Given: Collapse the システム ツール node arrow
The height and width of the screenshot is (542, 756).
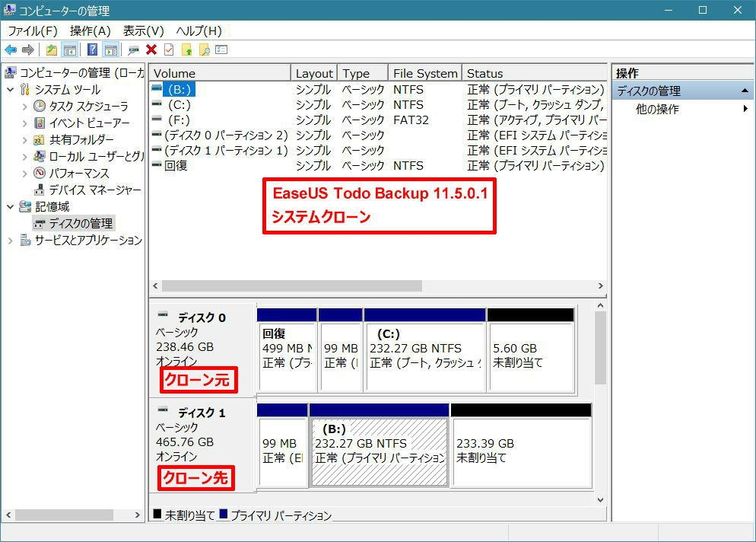Looking at the screenshot, I should (x=10, y=90).
